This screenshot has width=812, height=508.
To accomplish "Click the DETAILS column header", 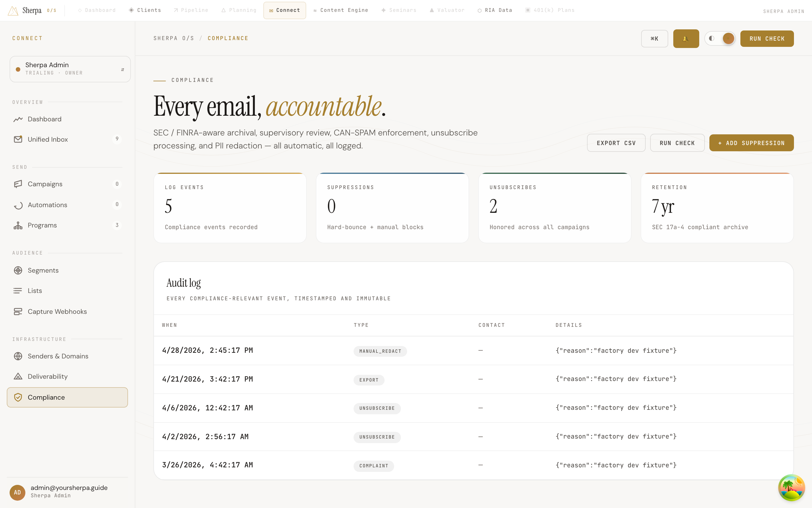I will point(569,325).
